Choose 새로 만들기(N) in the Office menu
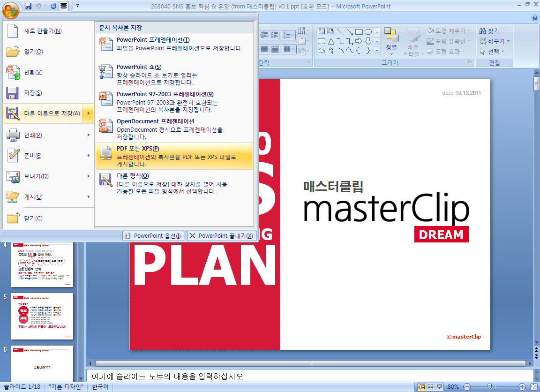The width and height of the screenshot is (540, 392). (48, 31)
